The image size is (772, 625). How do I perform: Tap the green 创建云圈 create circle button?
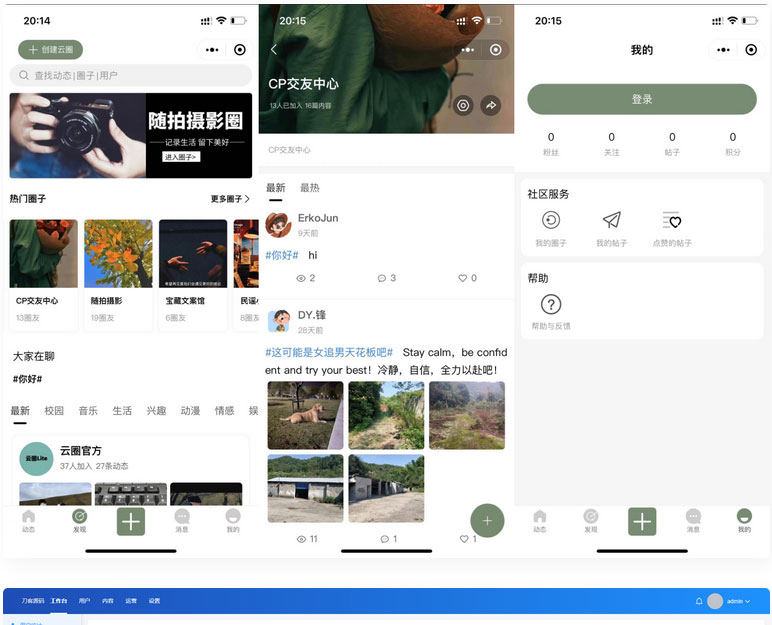click(50, 49)
